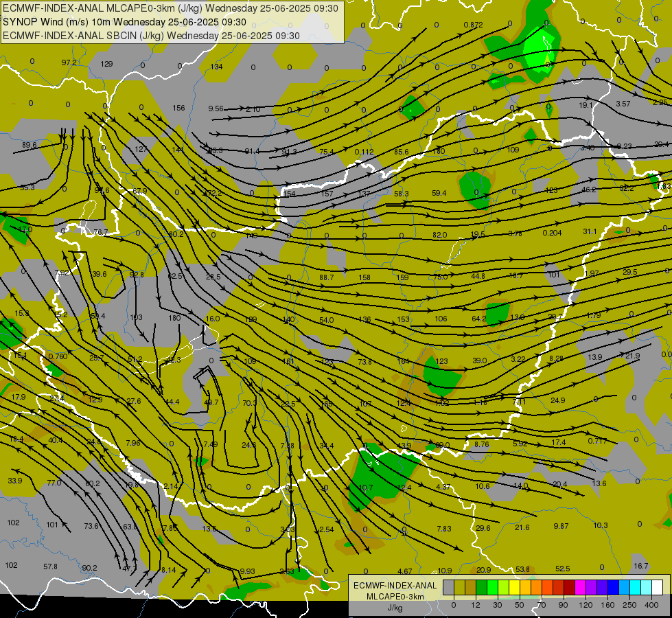Click the map value 75.4
This screenshot has width=672, height=618.
tap(327, 152)
